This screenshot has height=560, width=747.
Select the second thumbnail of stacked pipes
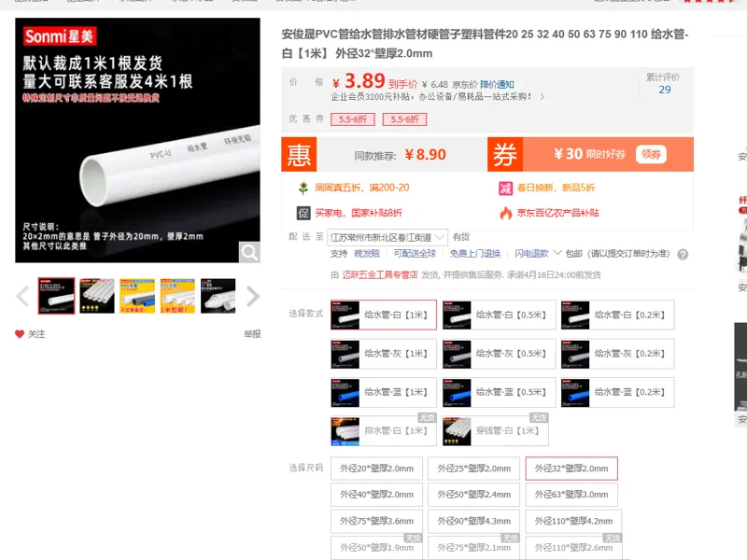(97, 296)
